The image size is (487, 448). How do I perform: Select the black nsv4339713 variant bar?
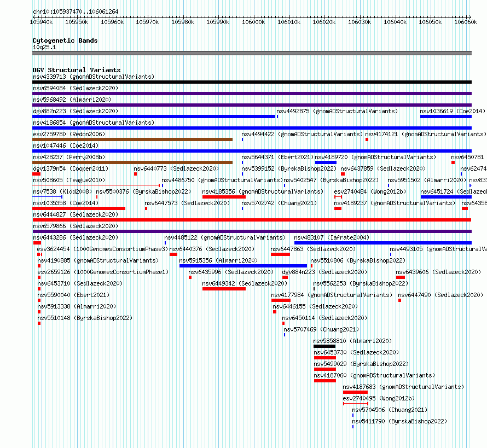(x=252, y=82)
